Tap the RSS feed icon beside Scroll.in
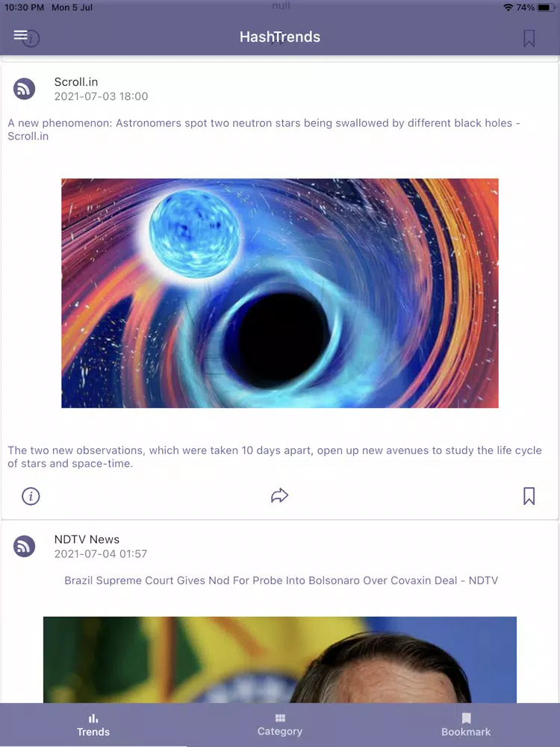Image resolution: width=560 pixels, height=747 pixels. tap(25, 89)
